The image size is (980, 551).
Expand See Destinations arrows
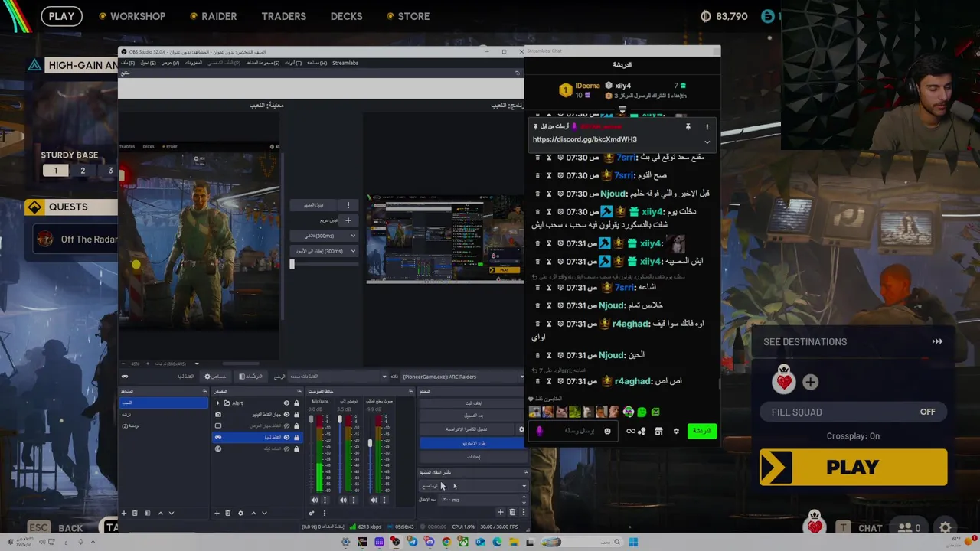pyautogui.click(x=937, y=342)
